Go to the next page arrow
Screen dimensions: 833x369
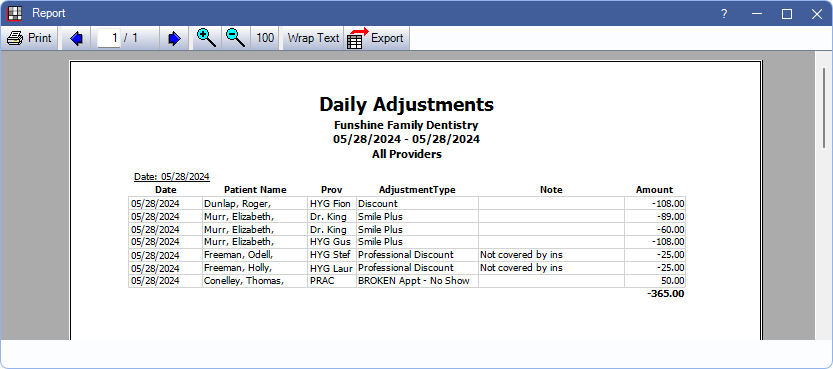click(174, 39)
